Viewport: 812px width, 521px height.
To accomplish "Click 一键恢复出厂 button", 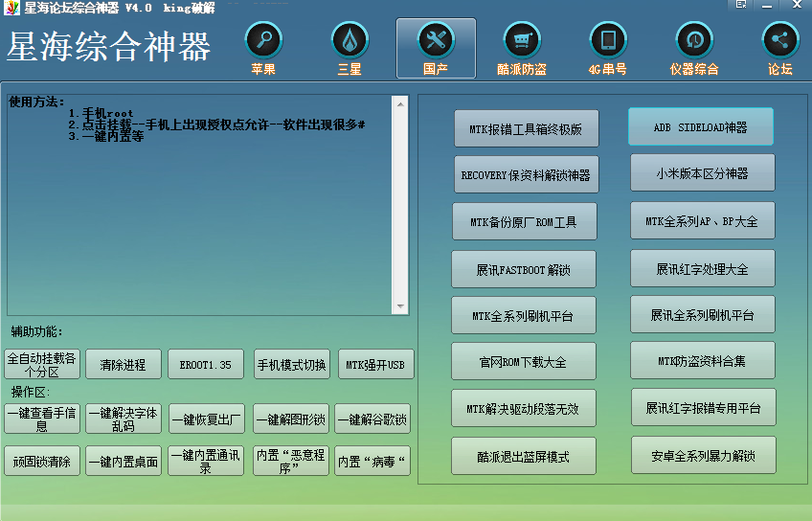I will coord(207,419).
